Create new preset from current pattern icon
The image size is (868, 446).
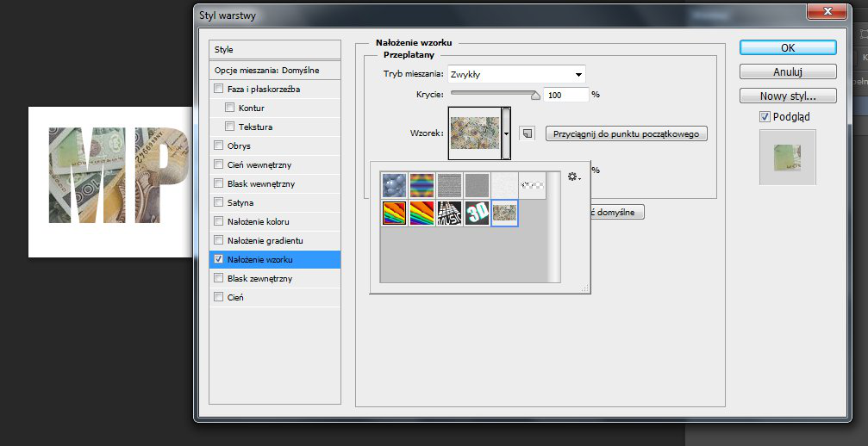[x=528, y=133]
